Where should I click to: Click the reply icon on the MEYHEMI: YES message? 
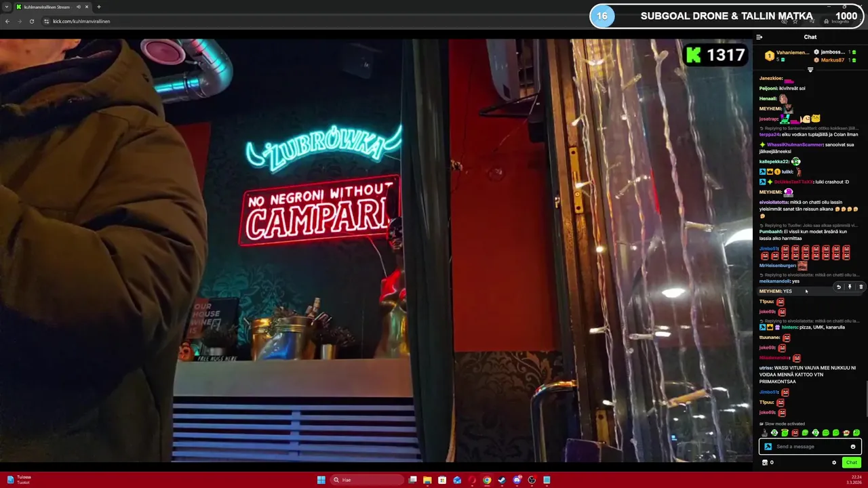coord(838,287)
